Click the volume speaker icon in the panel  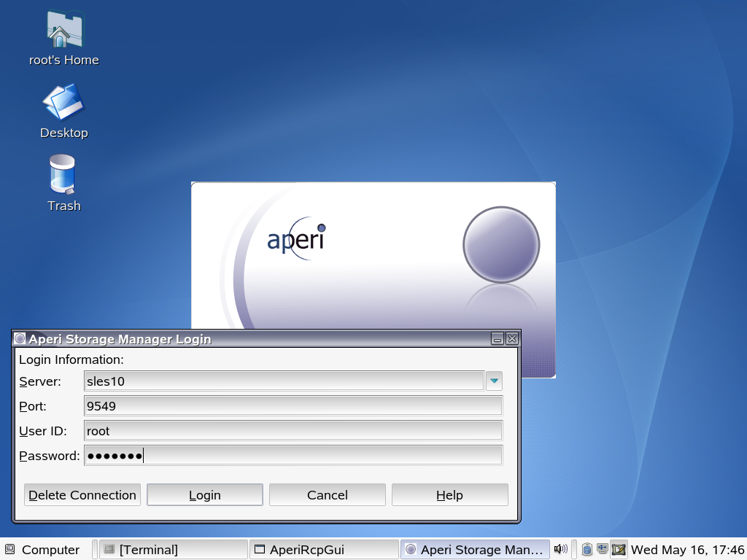pyautogui.click(x=560, y=549)
